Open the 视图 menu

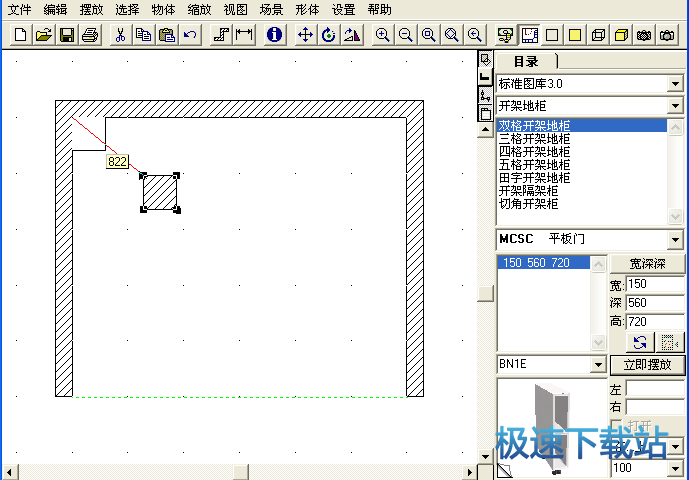236,9
